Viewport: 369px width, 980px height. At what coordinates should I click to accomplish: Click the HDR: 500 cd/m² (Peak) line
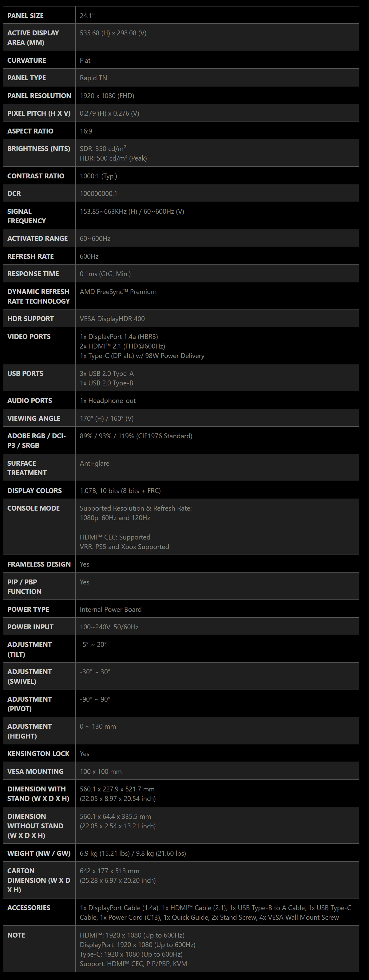(x=113, y=158)
